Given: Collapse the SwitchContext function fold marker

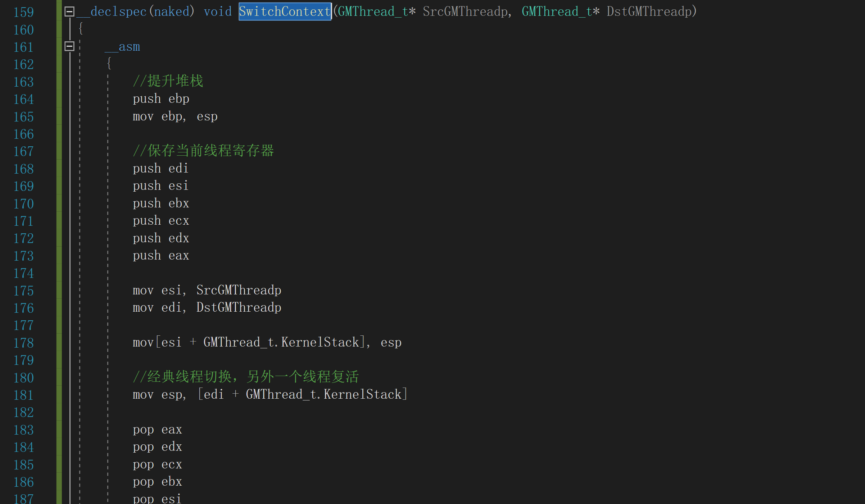Looking at the screenshot, I should point(69,12).
